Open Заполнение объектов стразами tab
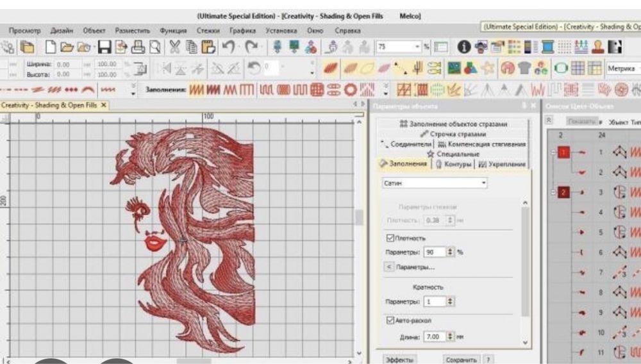Viewport: 641px width, 364px height. pos(453,124)
